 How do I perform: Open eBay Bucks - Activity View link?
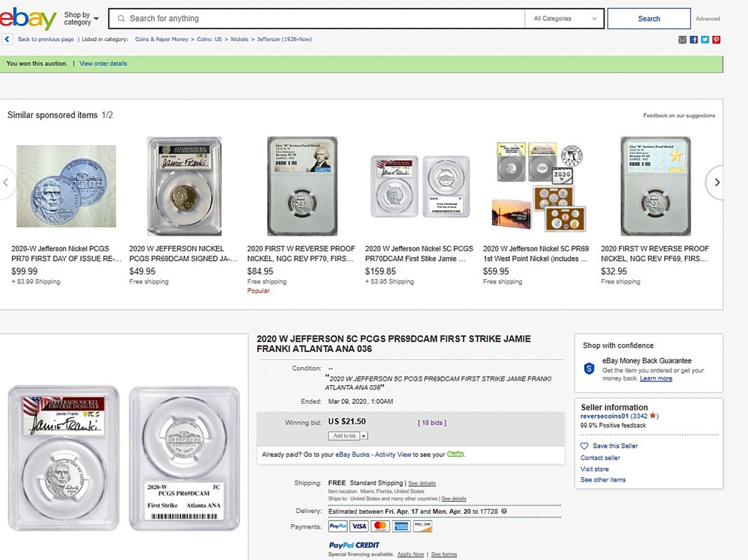click(373, 455)
